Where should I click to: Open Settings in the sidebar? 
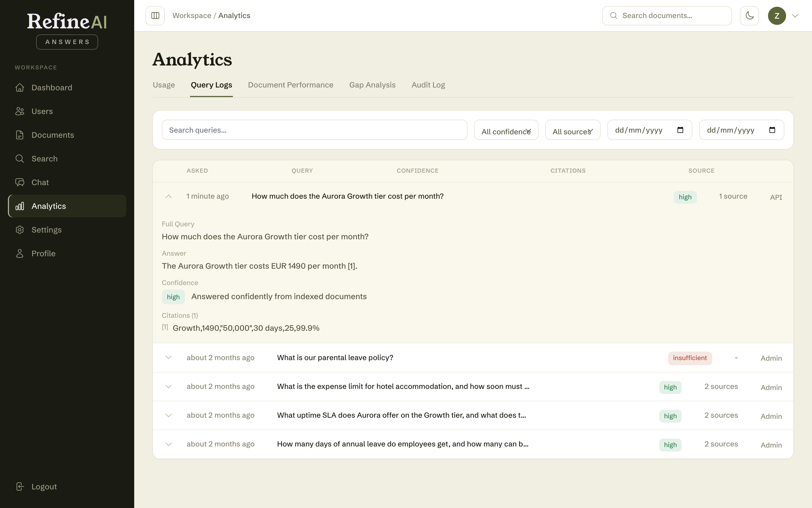tap(67, 230)
